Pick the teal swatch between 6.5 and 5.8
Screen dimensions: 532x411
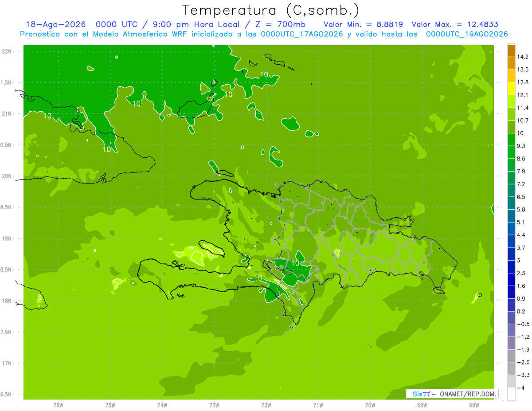(511, 203)
